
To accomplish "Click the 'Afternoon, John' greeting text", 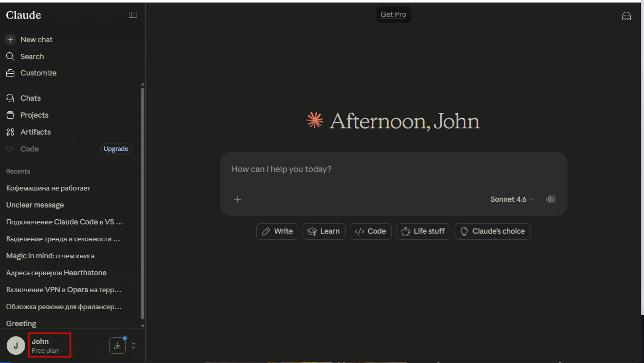I will pos(405,121).
